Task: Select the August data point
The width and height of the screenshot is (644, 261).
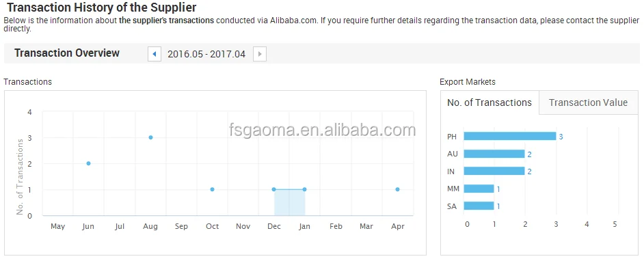Action: [150, 137]
